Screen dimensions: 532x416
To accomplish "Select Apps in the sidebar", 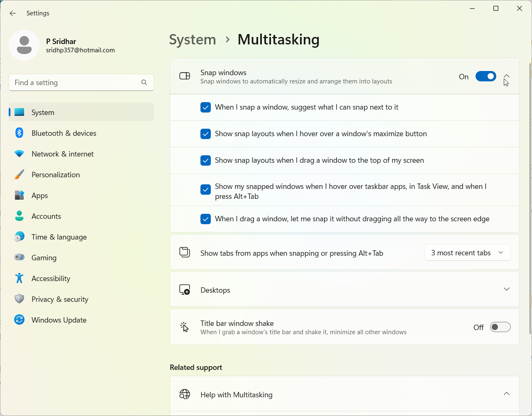I will [81, 195].
